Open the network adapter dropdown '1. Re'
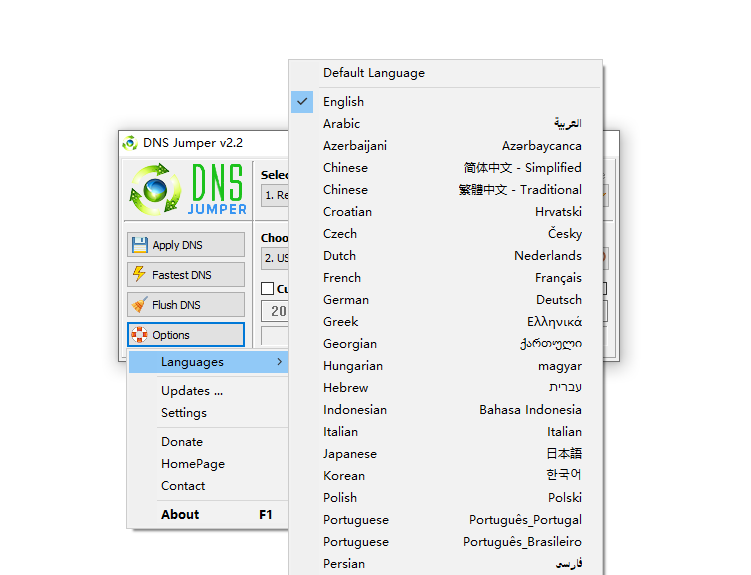This screenshot has width=751, height=575. pyautogui.click(x=274, y=196)
